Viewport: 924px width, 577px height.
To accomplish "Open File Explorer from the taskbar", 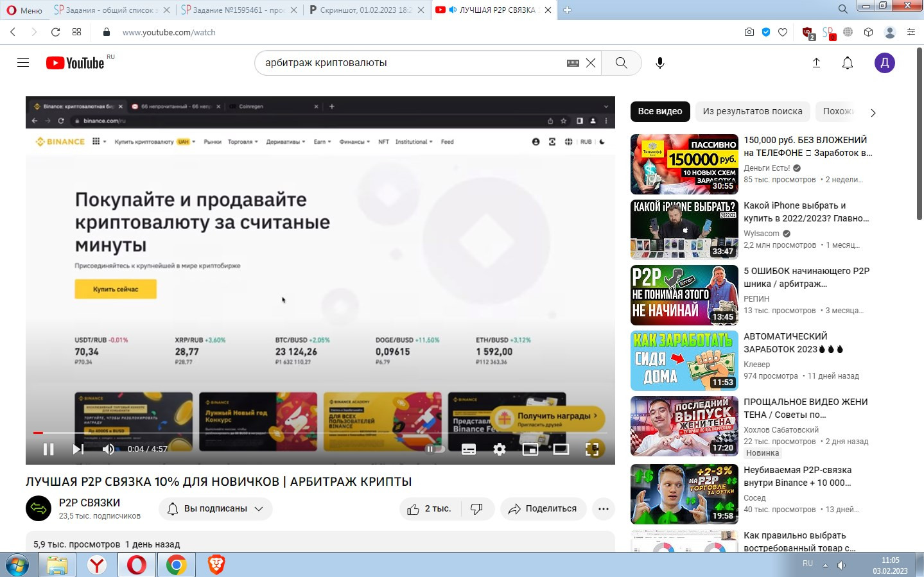I will click(x=57, y=565).
